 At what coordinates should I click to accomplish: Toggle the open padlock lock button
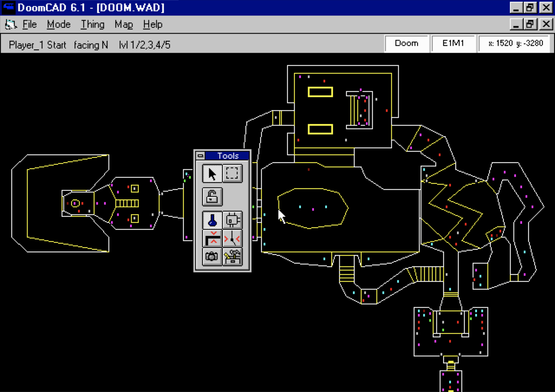click(x=212, y=197)
